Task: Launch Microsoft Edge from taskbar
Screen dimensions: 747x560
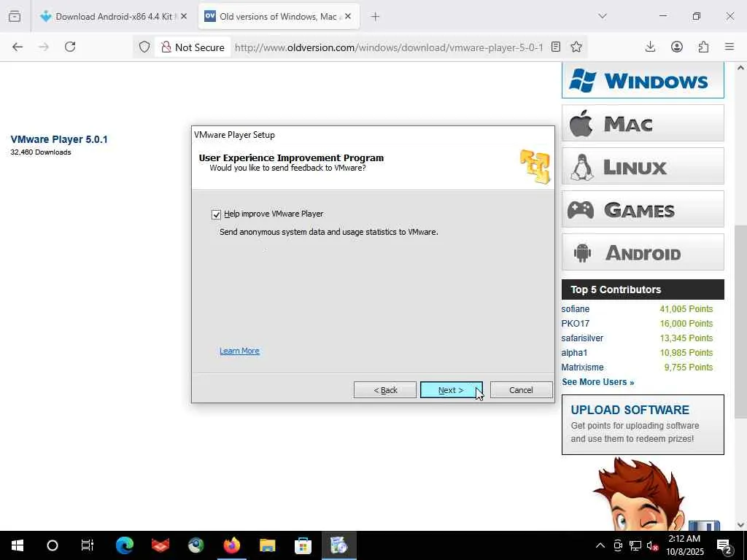Action: point(124,545)
